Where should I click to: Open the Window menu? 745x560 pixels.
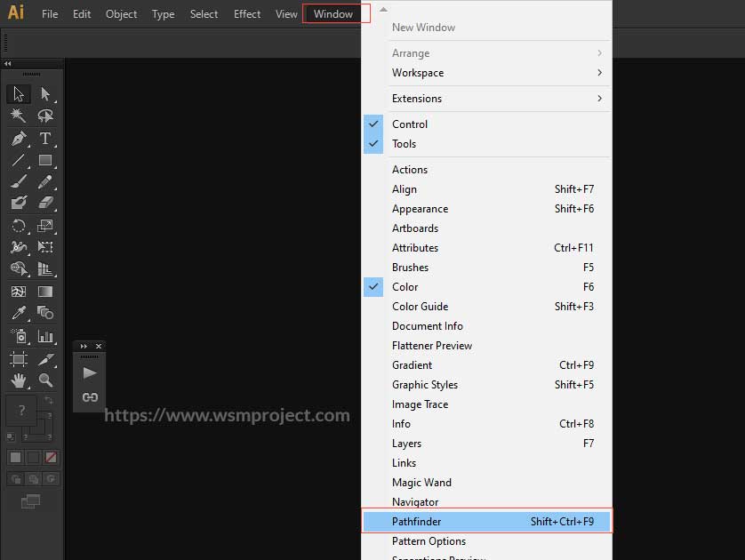[x=335, y=13]
